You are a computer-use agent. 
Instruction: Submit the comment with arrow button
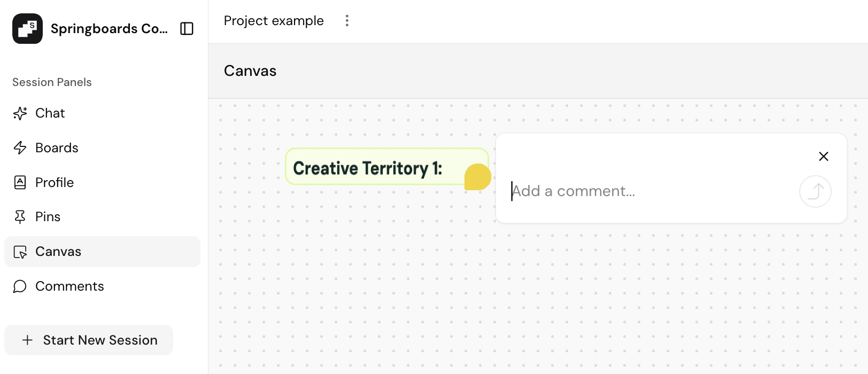pyautogui.click(x=815, y=191)
